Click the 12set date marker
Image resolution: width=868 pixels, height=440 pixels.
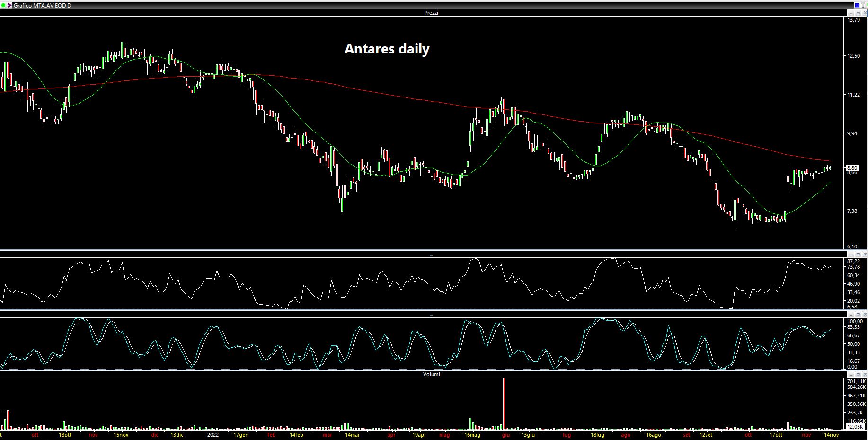pos(706,435)
